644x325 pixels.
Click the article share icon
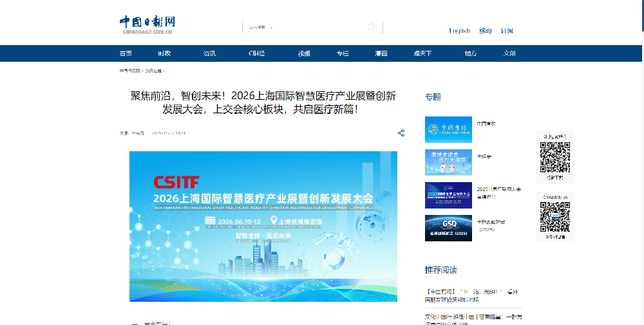pyautogui.click(x=401, y=133)
